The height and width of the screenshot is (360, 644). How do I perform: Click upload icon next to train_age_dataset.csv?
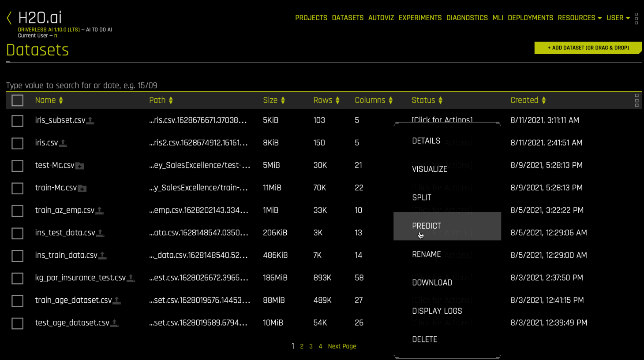click(117, 301)
